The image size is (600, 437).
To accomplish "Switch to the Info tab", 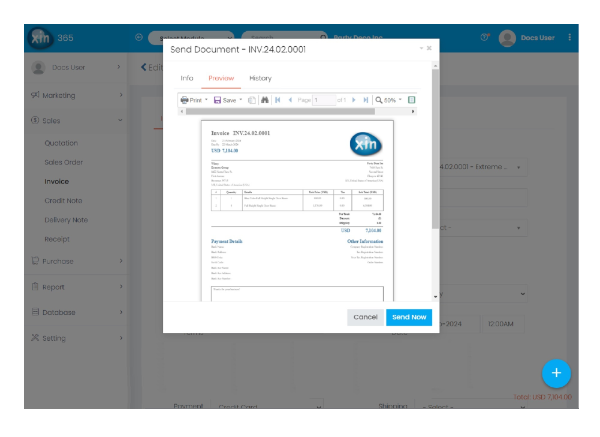I will pyautogui.click(x=186, y=78).
